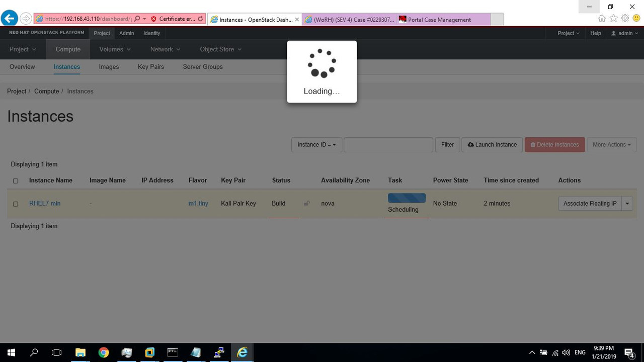Click the Associate Floating IP button
Image resolution: width=644 pixels, height=362 pixels.
pos(590,204)
